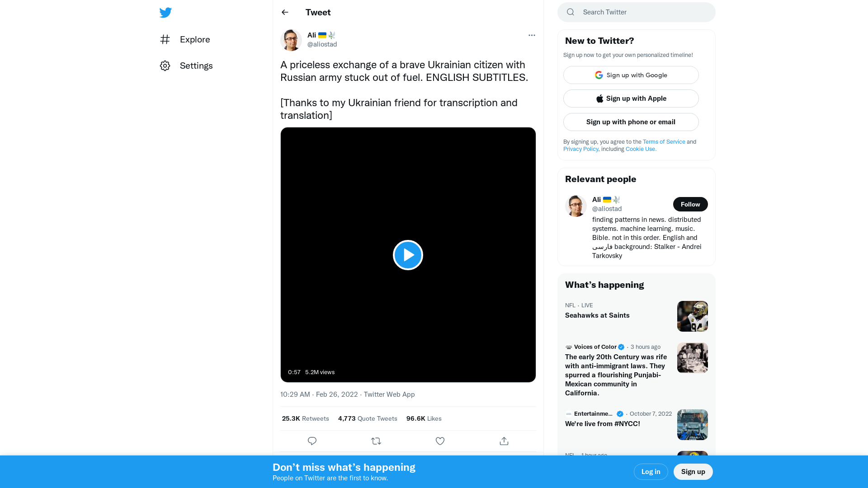Screen dimensions: 868x488
Task: Open @aliostad handle in Relevant people
Action: (607, 209)
